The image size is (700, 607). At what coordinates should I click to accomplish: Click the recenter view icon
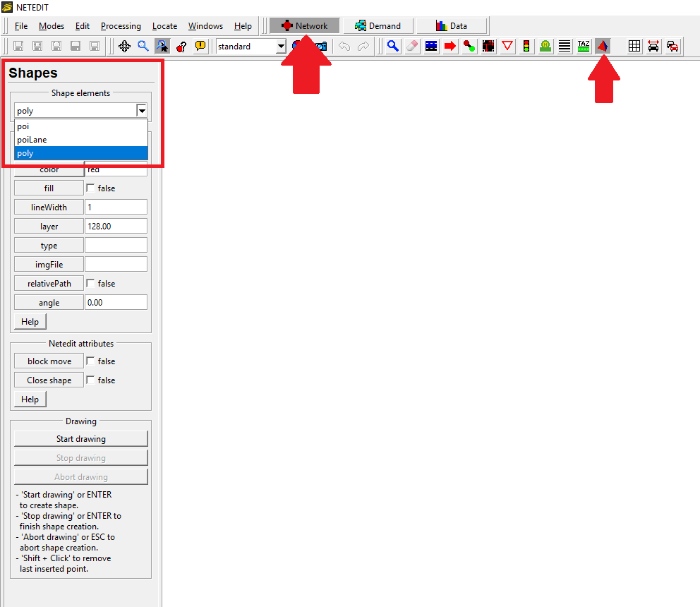pos(124,46)
